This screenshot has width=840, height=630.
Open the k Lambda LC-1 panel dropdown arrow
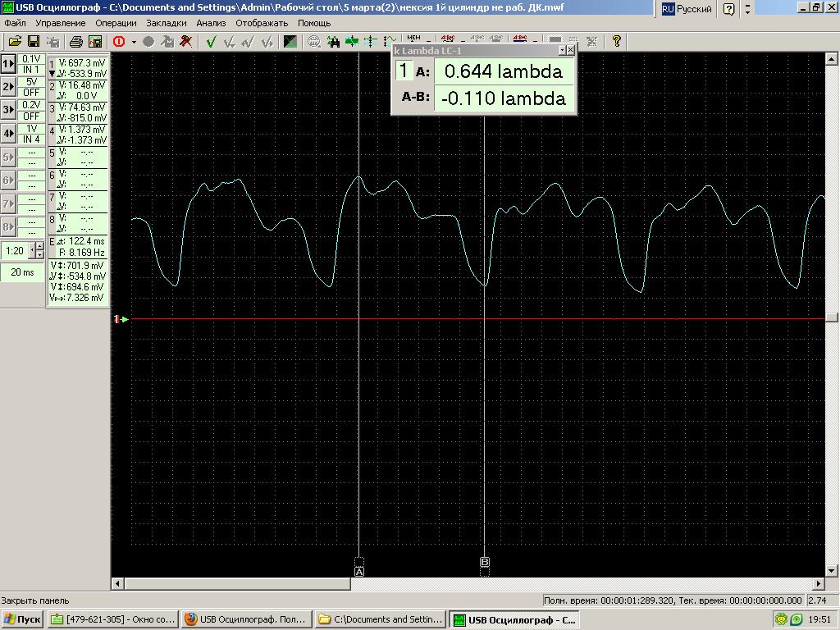[x=563, y=50]
